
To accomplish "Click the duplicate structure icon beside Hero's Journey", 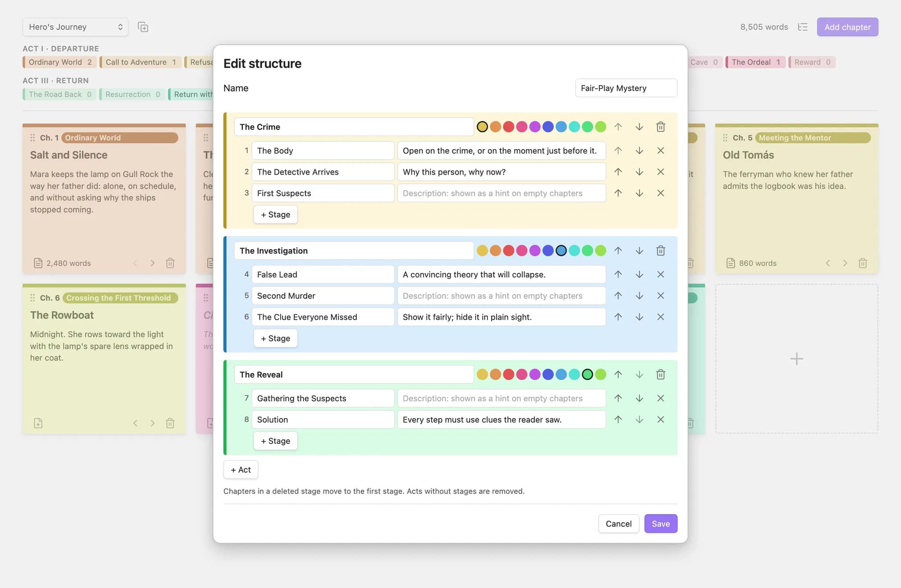I will pyautogui.click(x=143, y=27).
